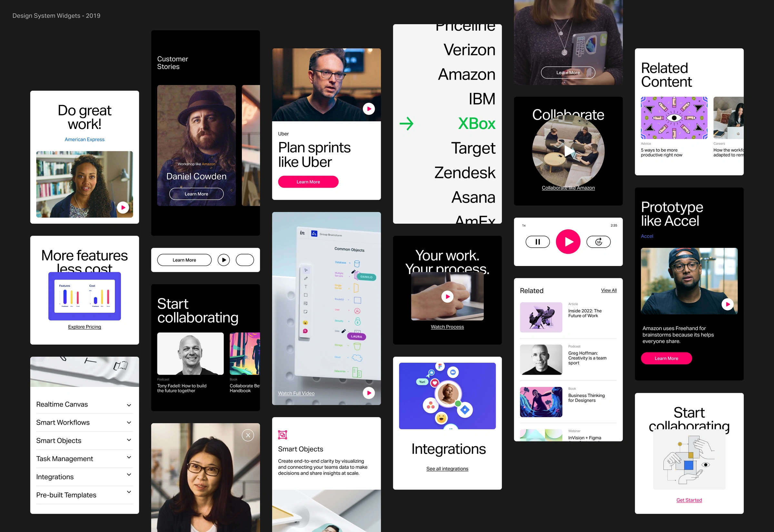The image size is (774, 532).
Task: Click the play icon on Daniel Cowden card
Action: (224, 259)
